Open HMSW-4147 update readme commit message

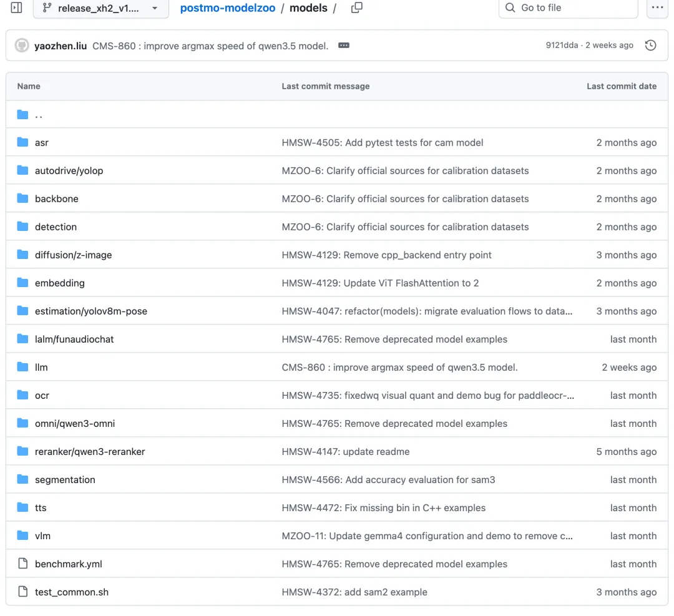pyautogui.click(x=346, y=452)
